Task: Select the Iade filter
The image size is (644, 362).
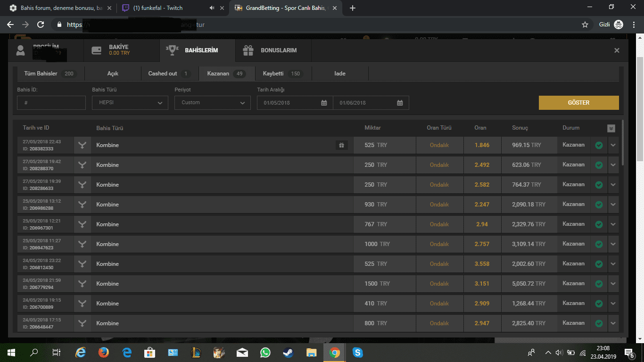Action: (340, 74)
